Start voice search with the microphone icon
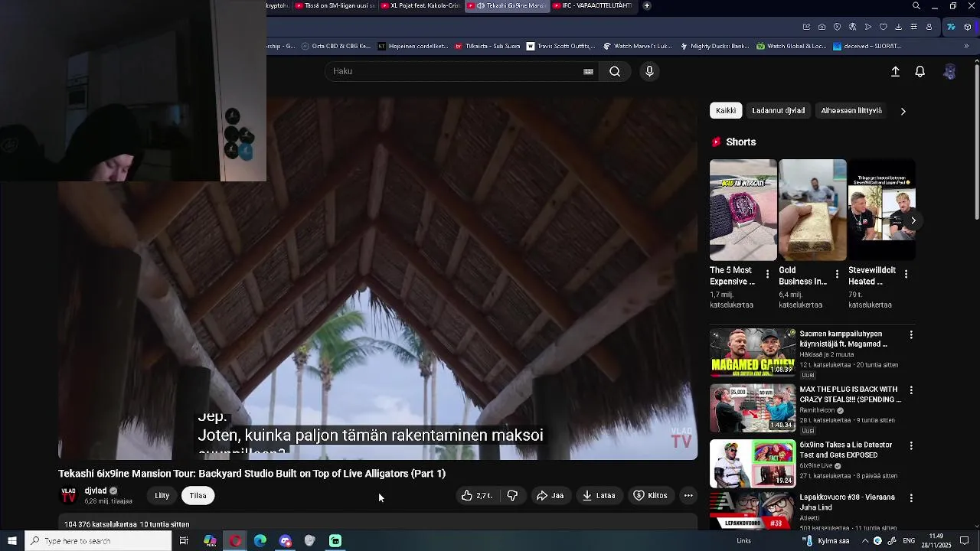Viewport: 980px width, 551px height. (649, 71)
